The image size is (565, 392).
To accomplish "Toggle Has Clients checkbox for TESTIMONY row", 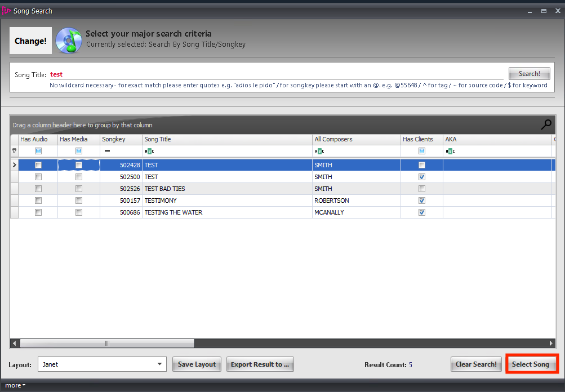I will (422, 201).
